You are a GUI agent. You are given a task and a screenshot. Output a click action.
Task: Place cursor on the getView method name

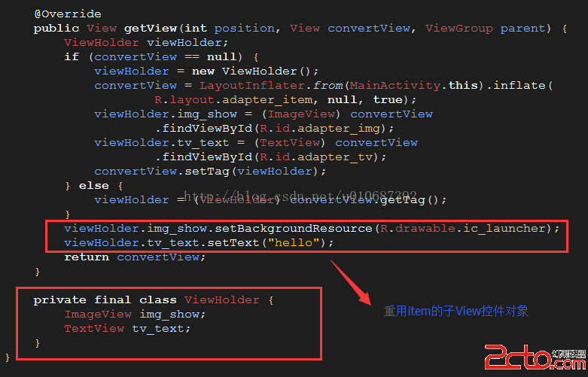point(151,29)
